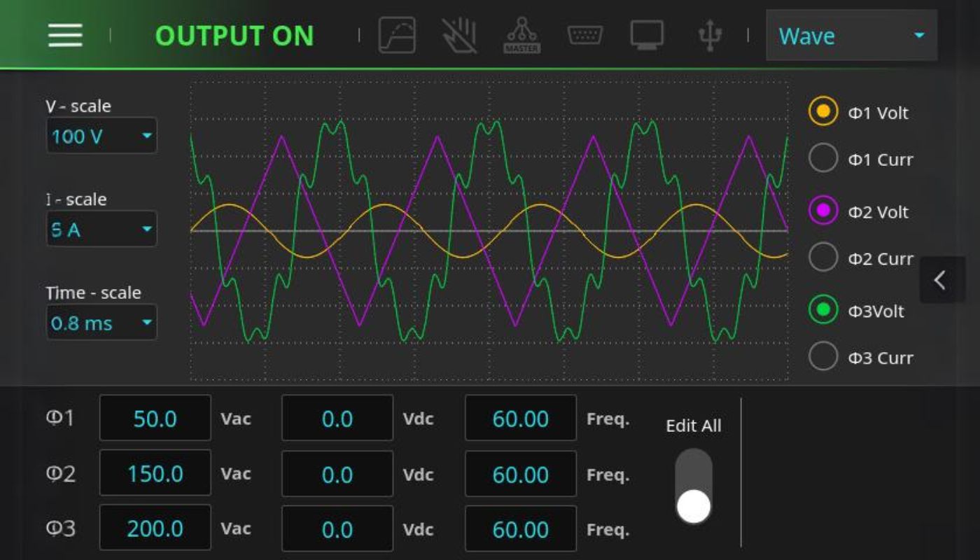Open the I-scale 5 A dropdown
980x560 pixels.
click(101, 229)
